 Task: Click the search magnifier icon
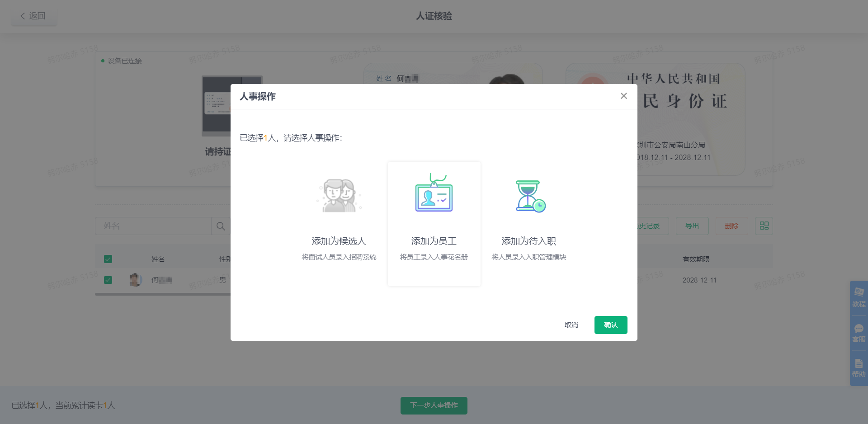(221, 226)
